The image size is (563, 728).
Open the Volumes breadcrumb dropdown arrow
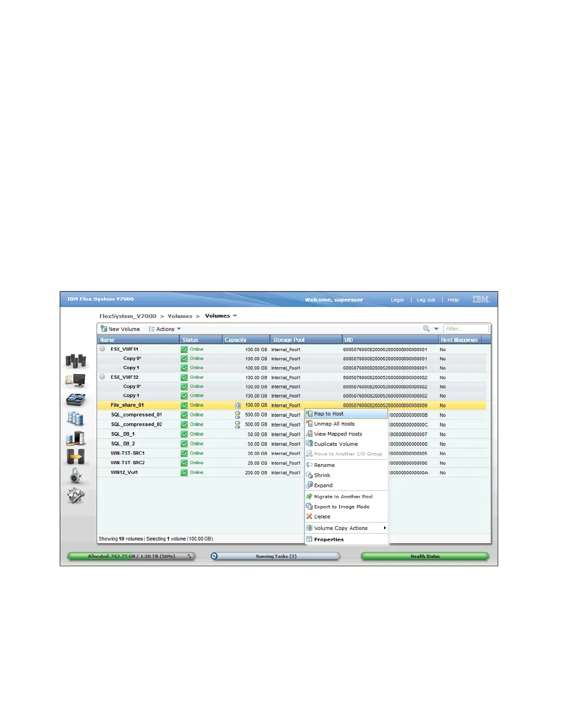[x=235, y=316]
